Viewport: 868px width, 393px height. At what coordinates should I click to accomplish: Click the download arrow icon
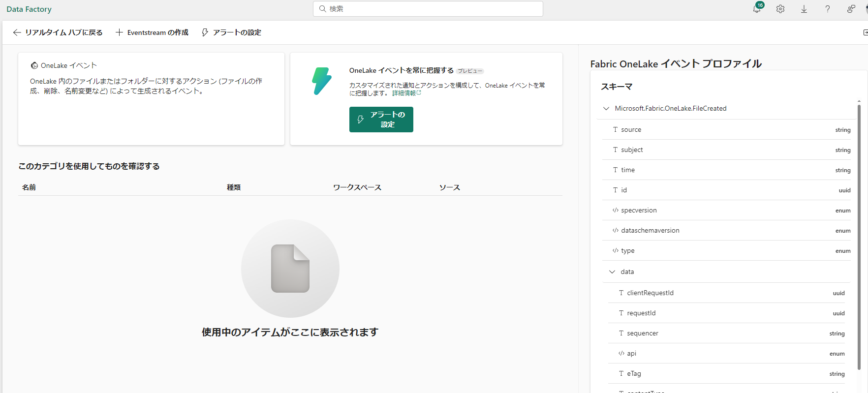(804, 9)
